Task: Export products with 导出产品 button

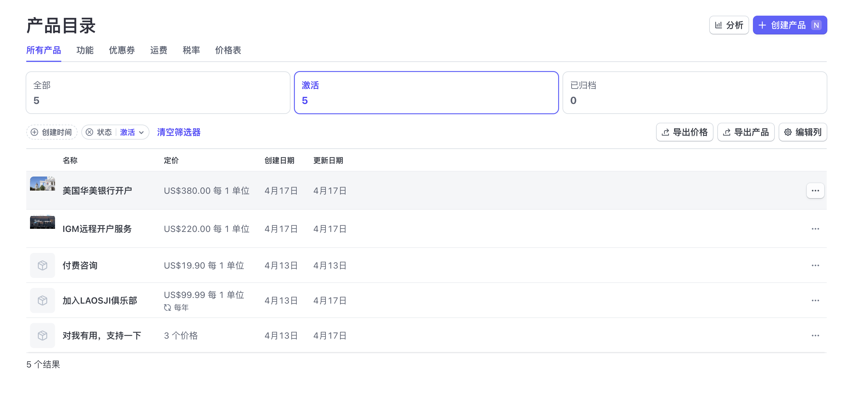Action: [745, 132]
